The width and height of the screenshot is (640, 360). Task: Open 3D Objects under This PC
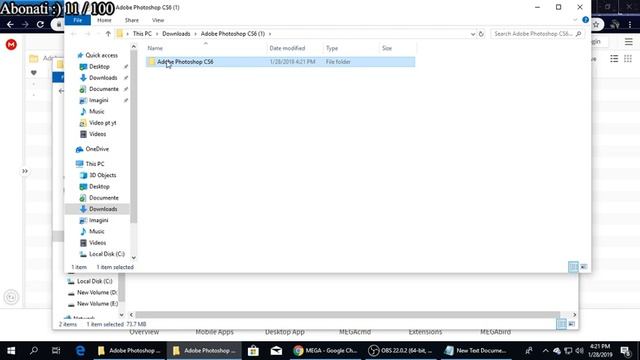(x=102, y=175)
